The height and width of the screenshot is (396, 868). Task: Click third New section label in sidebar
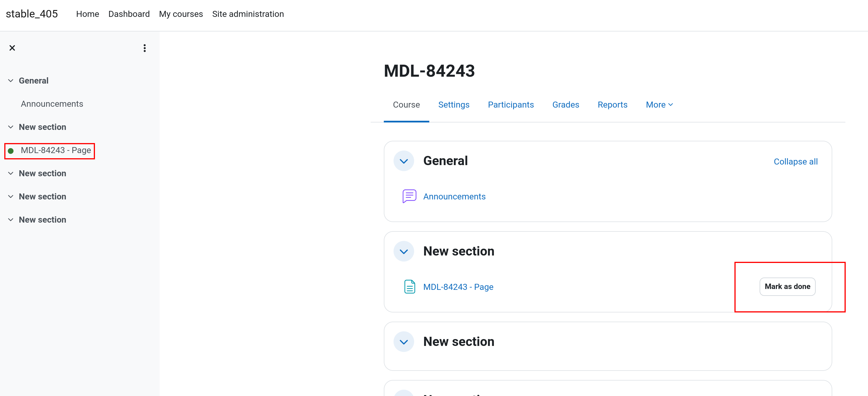pyautogui.click(x=42, y=197)
